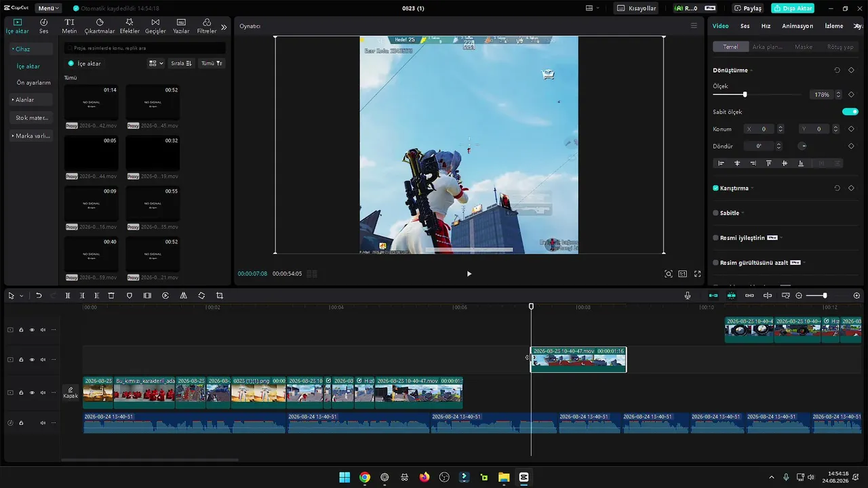The height and width of the screenshot is (488, 868).
Task: Add a marker with the shield icon
Action: [130, 296]
